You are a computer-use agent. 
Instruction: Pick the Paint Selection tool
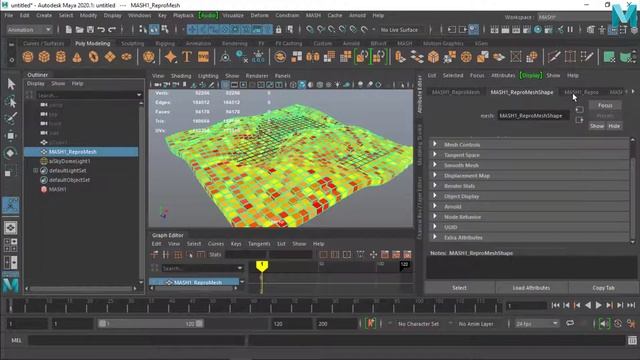pyautogui.click(x=11, y=119)
